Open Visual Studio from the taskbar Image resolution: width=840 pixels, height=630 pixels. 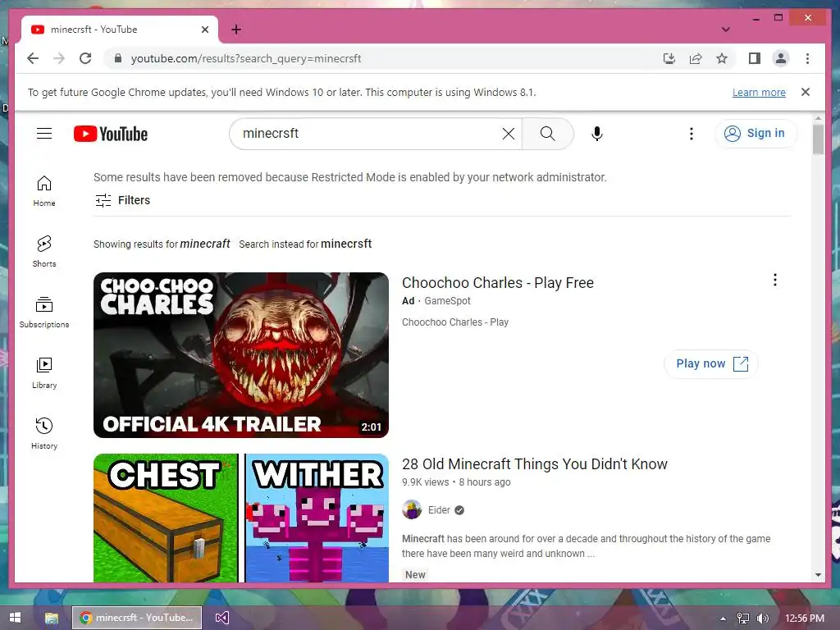pyautogui.click(x=221, y=618)
